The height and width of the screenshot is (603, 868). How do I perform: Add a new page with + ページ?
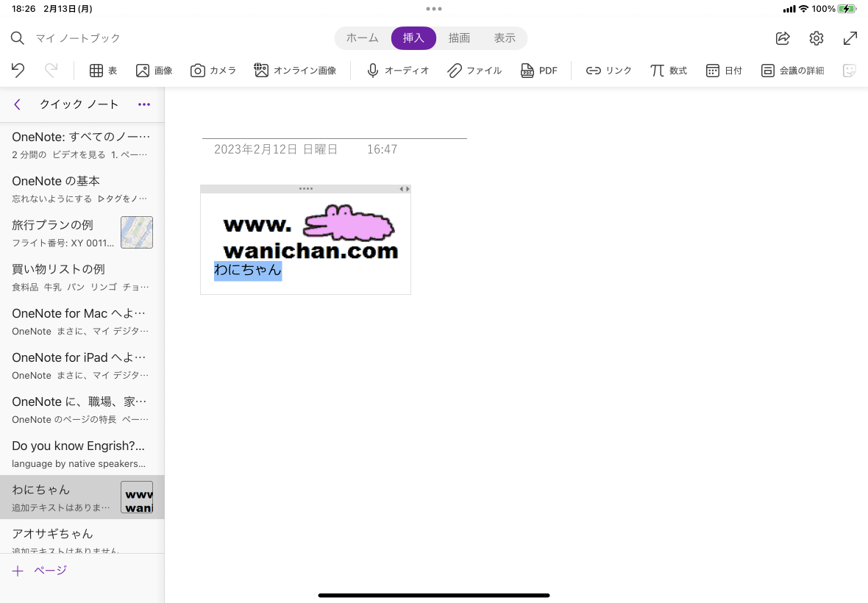pyautogui.click(x=40, y=571)
